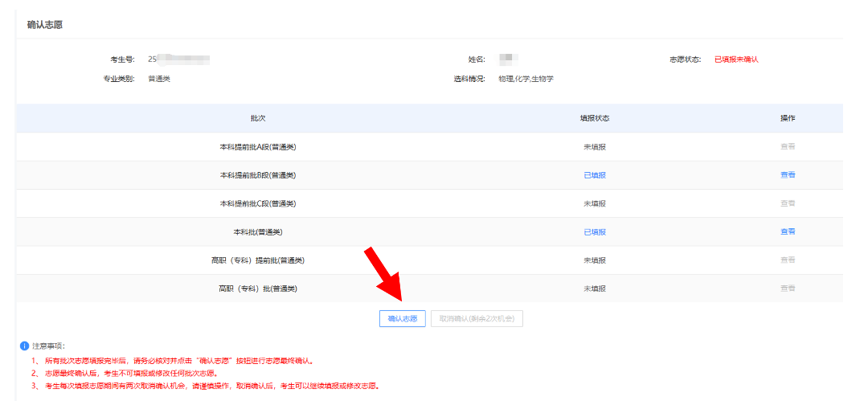Click 查看 in 高职(专科)批 row
The width and height of the screenshot is (868, 401).
(x=787, y=288)
